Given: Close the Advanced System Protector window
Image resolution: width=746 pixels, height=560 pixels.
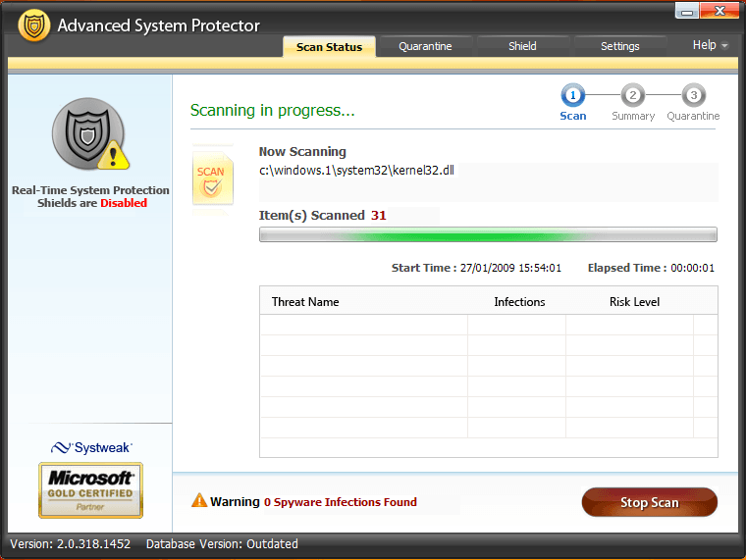Looking at the screenshot, I should (x=719, y=11).
